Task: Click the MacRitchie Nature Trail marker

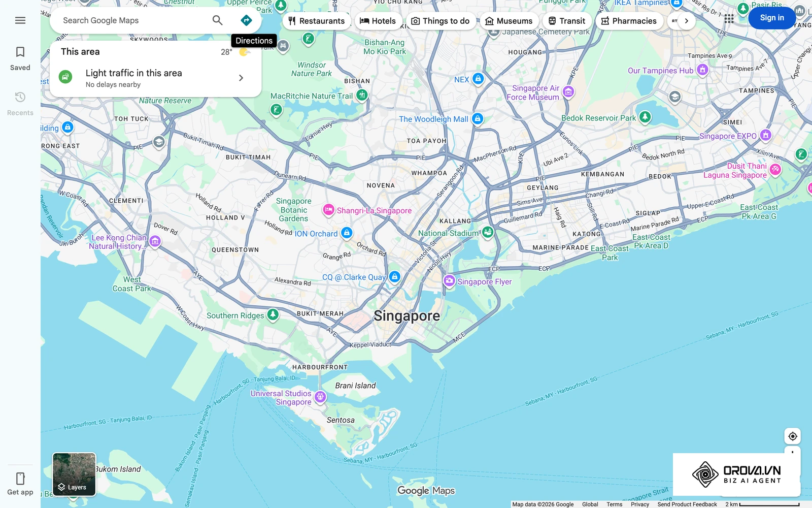Action: click(362, 95)
